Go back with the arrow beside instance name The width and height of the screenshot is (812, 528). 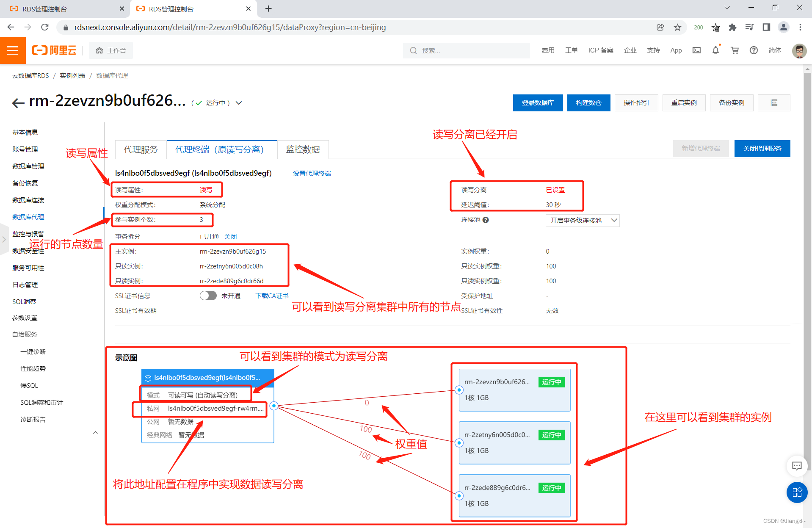point(18,103)
